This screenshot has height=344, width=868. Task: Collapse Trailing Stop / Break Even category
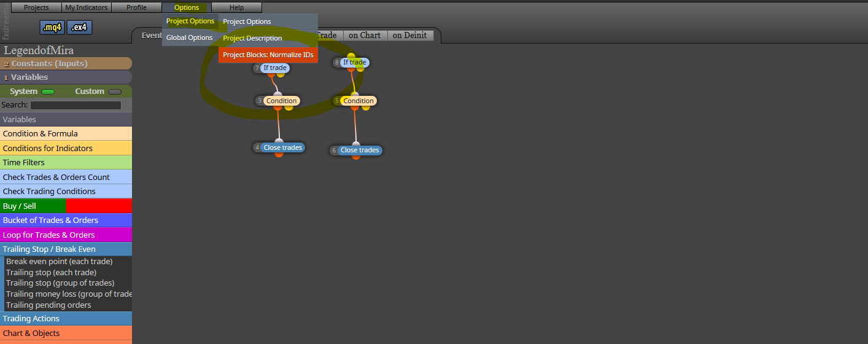(x=66, y=249)
